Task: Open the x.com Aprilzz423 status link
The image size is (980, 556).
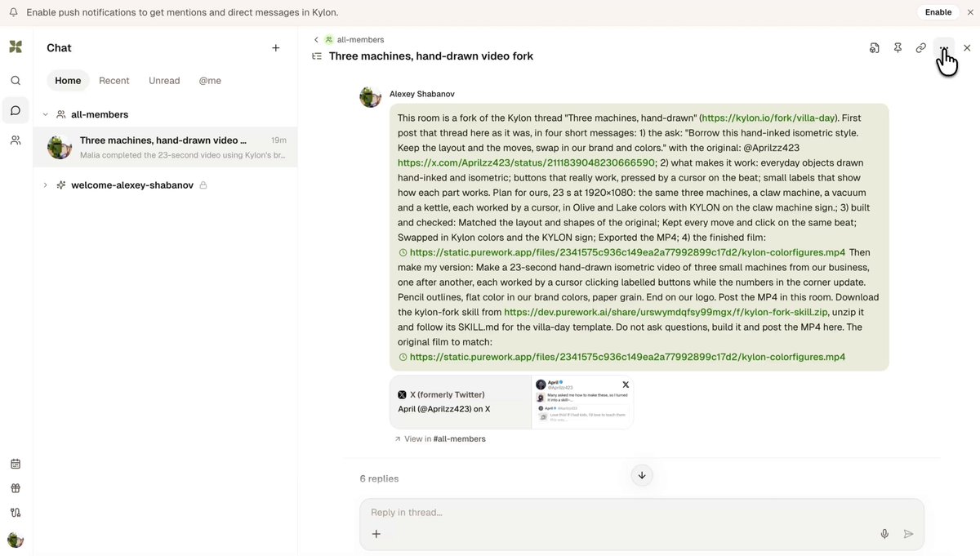Action: (526, 162)
